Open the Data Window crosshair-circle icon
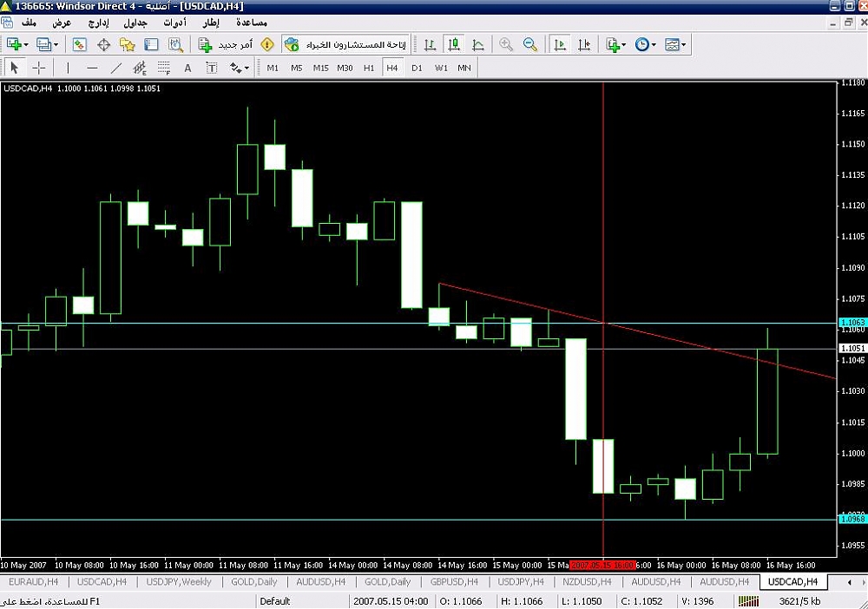868x609 pixels. [103, 45]
